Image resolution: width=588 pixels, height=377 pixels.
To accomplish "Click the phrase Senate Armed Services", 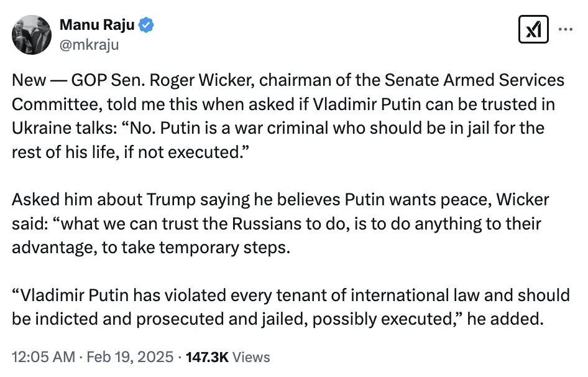I will click(474, 80).
